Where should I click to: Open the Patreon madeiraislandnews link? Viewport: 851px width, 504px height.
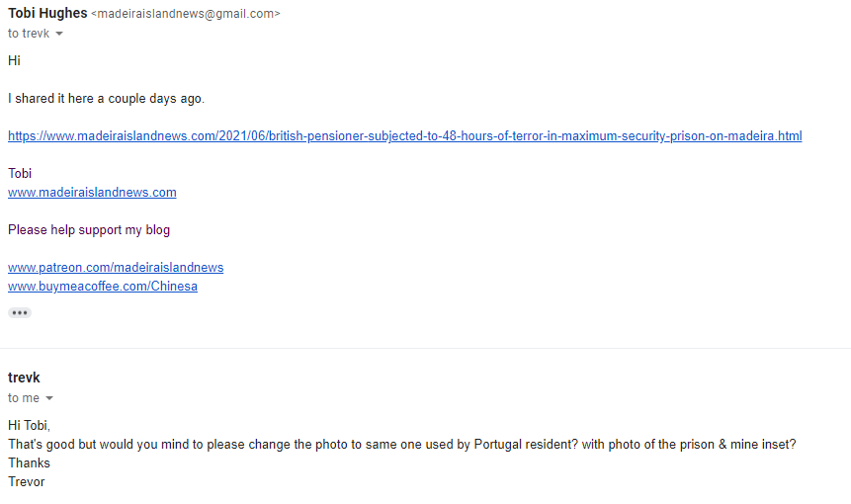coord(116,267)
